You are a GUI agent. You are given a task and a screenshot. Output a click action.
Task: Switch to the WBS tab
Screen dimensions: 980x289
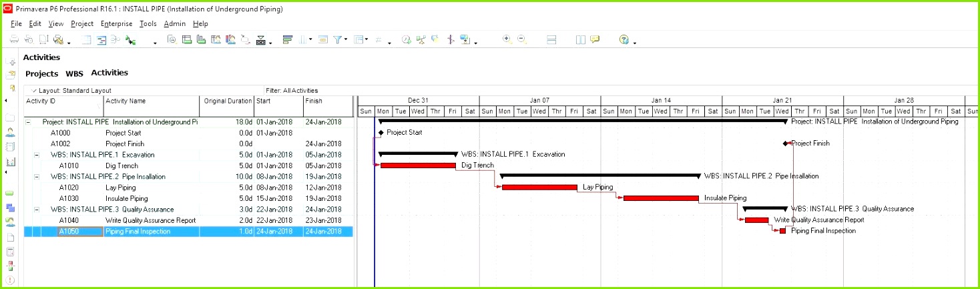(74, 73)
